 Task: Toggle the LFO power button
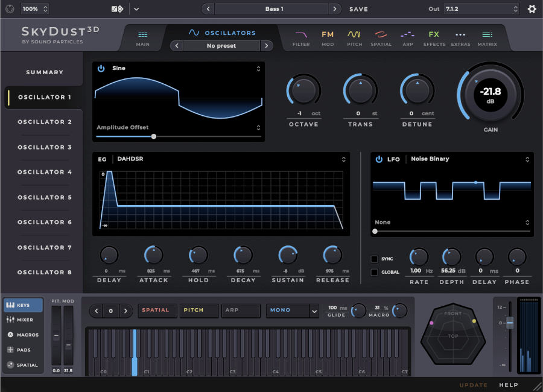click(379, 159)
